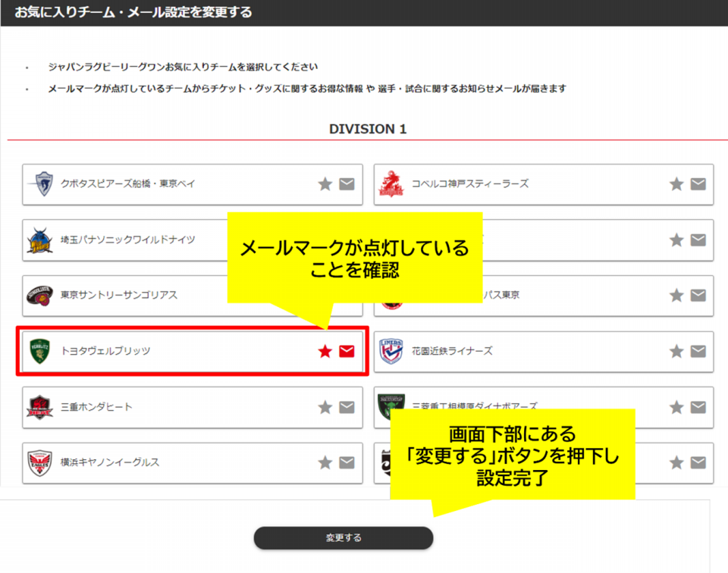Screen dimensions: 728x573
Task: Select the 花園近鉄ライナーズ team name
Action: 452,351
